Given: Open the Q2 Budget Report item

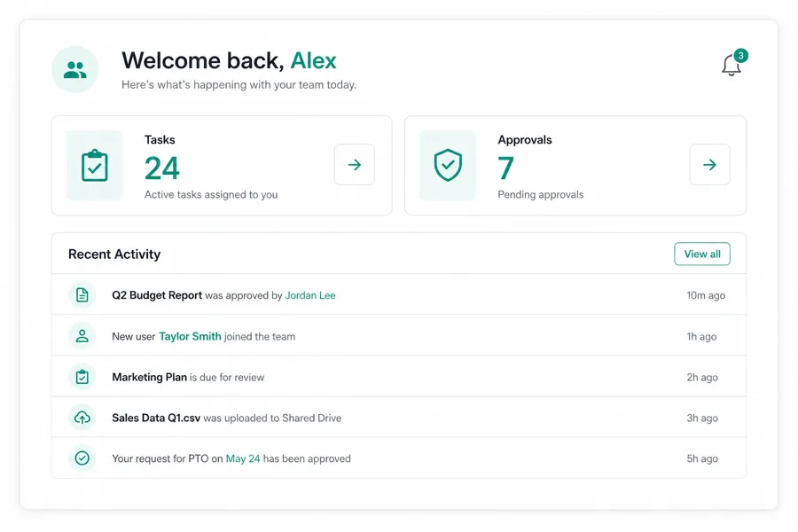Looking at the screenshot, I should coord(157,295).
